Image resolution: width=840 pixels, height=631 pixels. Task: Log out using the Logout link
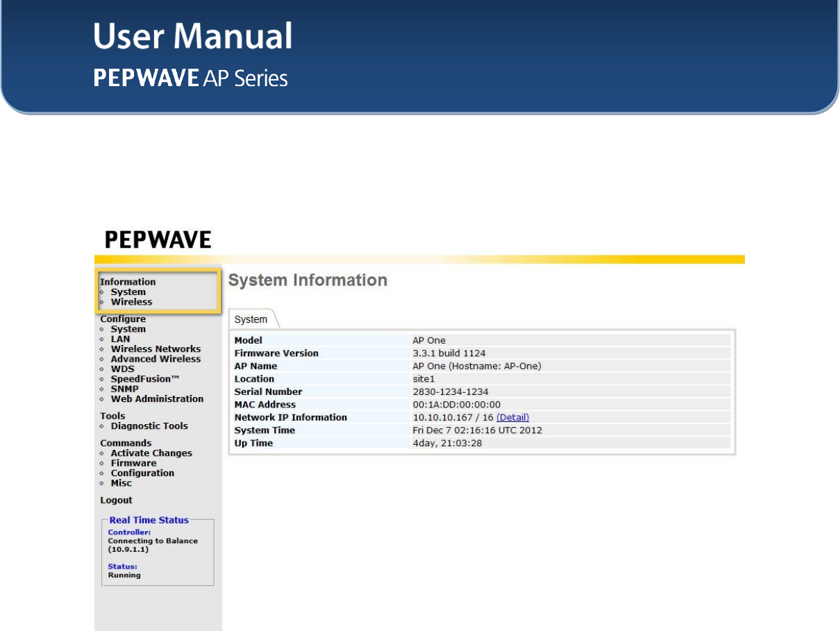click(116, 500)
